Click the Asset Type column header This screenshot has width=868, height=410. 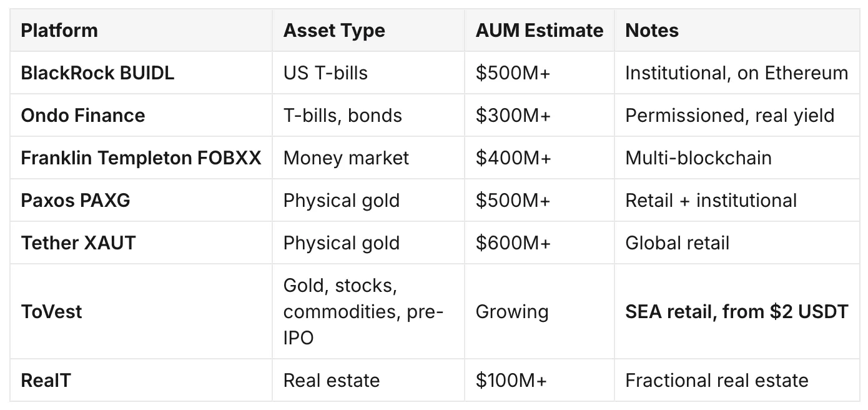click(x=368, y=30)
